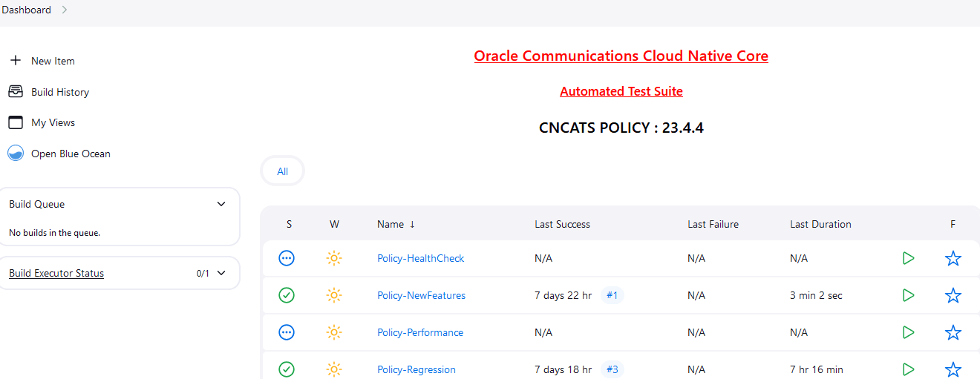Click '3 min 2 sec' duration cell

point(816,295)
